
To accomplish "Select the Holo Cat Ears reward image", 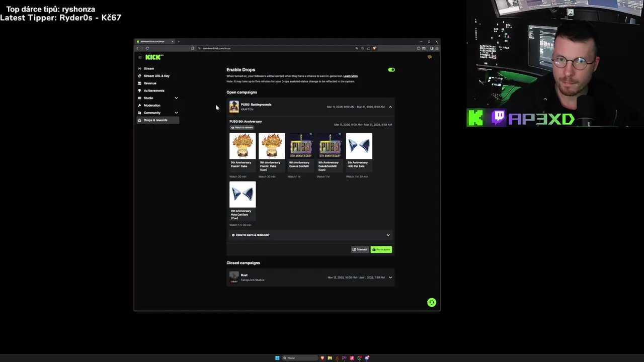I will point(359,146).
